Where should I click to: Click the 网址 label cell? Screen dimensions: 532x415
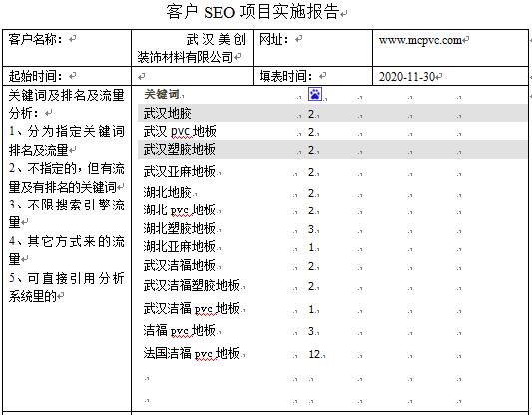tap(312, 48)
